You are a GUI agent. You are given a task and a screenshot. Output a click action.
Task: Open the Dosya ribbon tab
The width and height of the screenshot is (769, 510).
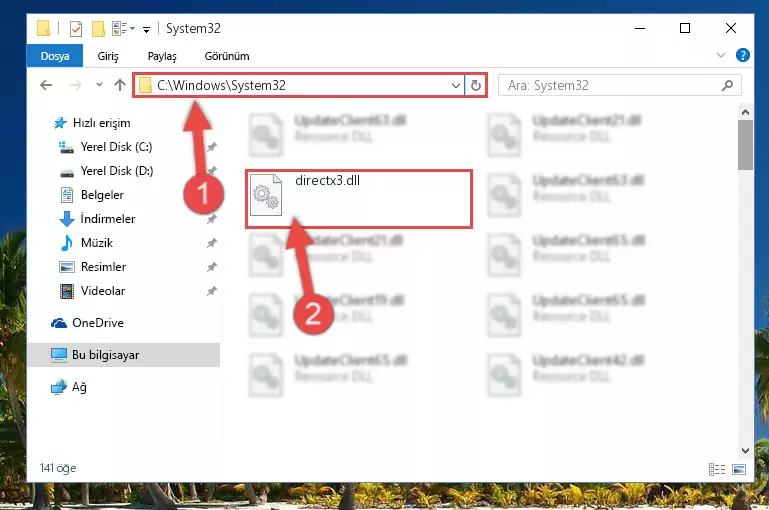[54, 56]
